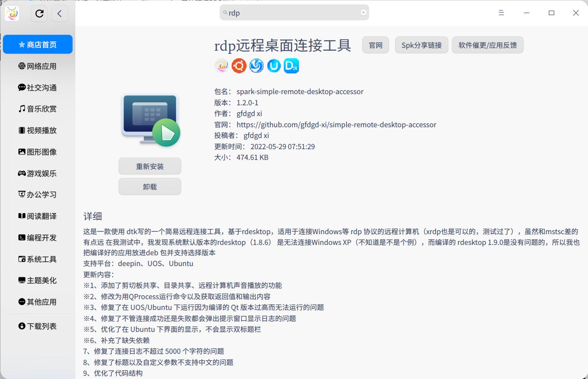Viewport: 588px width, 379px height.
Task: Click the refresh icon in the top toolbar
Action: pyautogui.click(x=39, y=13)
